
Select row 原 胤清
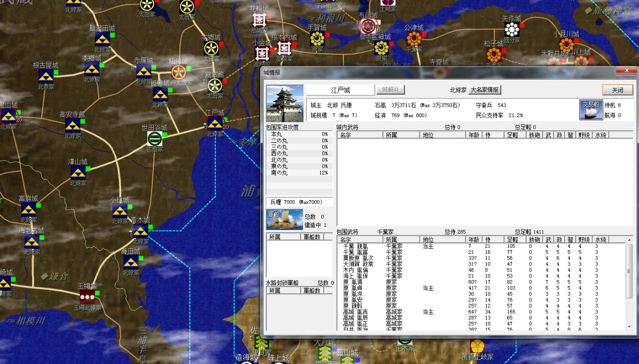(x=481, y=282)
